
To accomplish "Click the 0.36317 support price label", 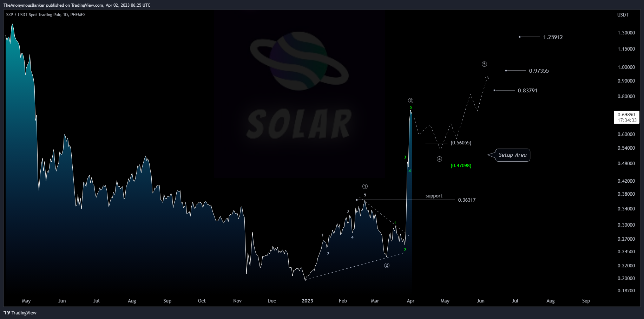I will (467, 200).
